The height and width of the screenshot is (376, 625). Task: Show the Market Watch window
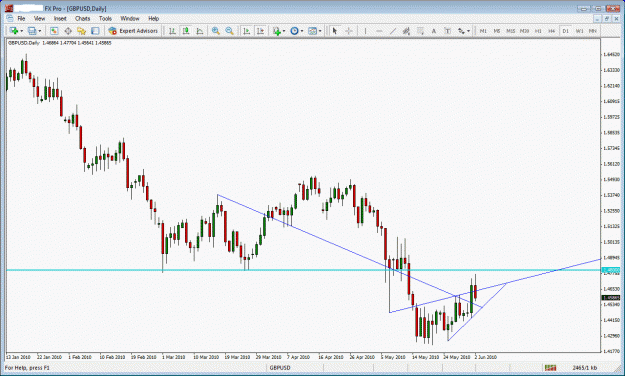click(x=54, y=31)
